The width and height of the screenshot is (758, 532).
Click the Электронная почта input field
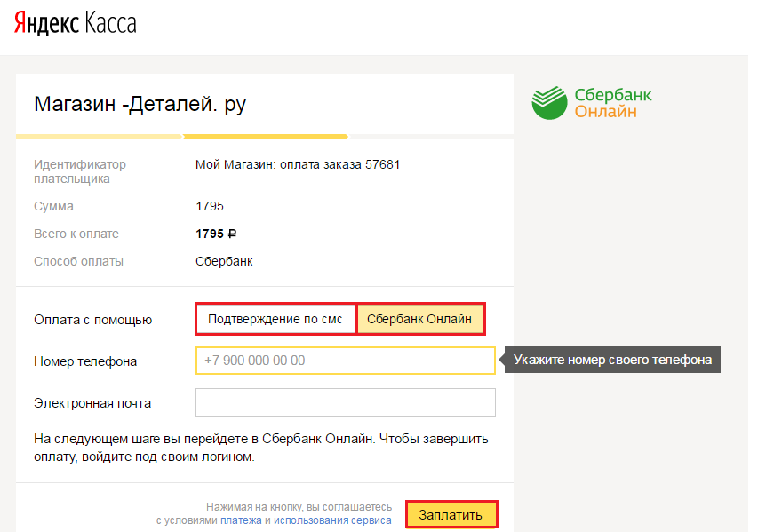click(345, 402)
